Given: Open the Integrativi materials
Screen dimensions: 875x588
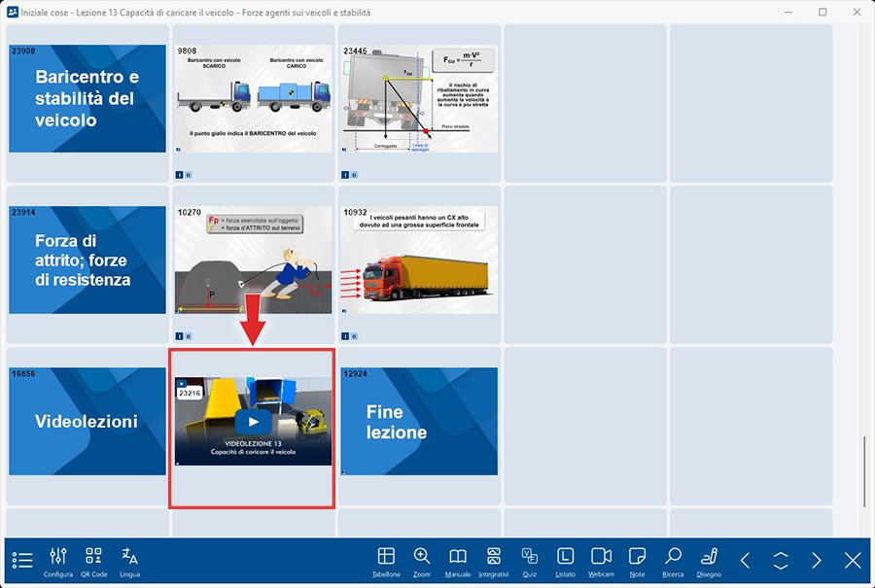Looking at the screenshot, I should coord(493,560).
